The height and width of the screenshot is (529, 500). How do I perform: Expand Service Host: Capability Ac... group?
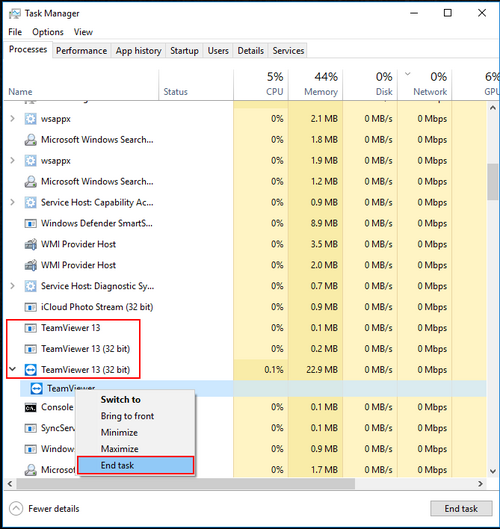tap(12, 202)
